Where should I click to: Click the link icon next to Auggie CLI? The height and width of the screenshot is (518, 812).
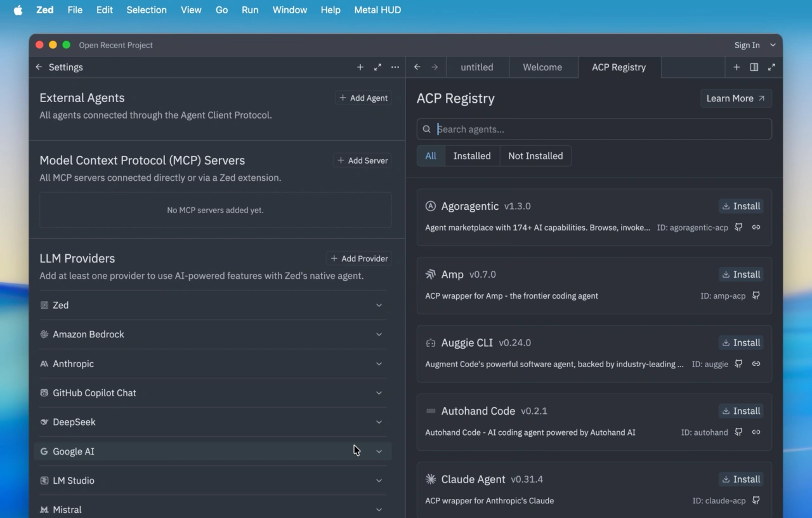click(756, 364)
